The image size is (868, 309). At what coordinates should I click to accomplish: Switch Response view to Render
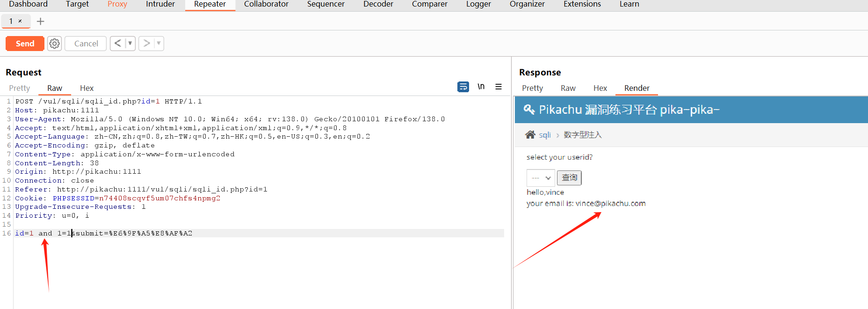[637, 88]
